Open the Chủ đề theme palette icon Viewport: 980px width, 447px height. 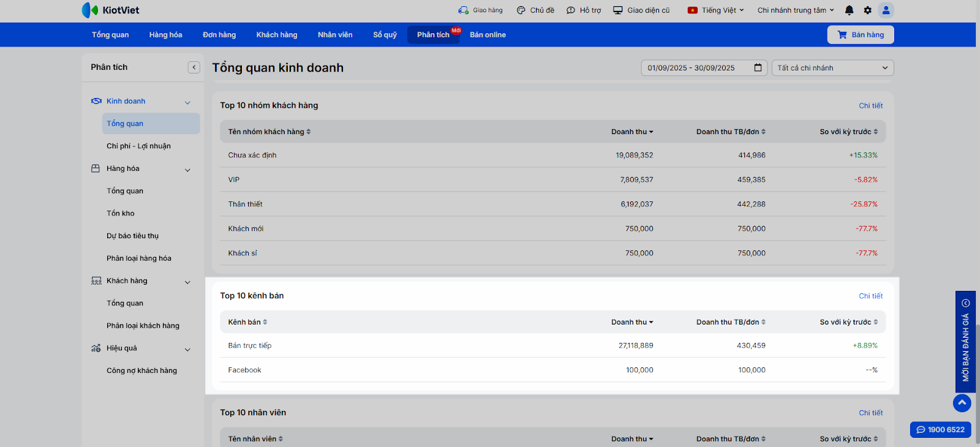point(521,10)
